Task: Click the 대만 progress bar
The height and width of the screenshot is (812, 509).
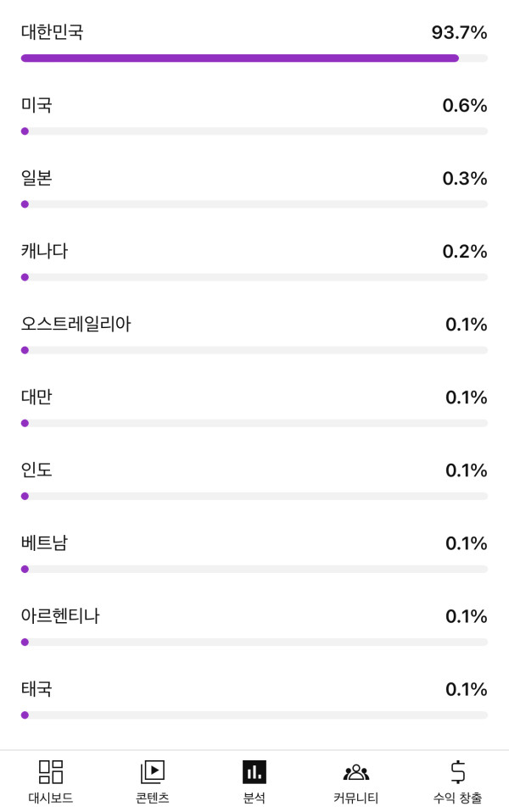Action: [254, 423]
